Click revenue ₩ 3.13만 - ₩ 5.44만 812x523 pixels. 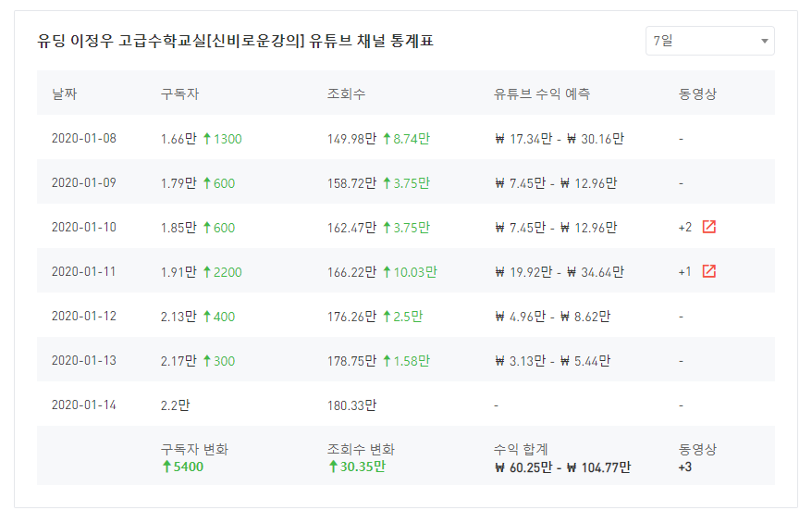(x=552, y=361)
